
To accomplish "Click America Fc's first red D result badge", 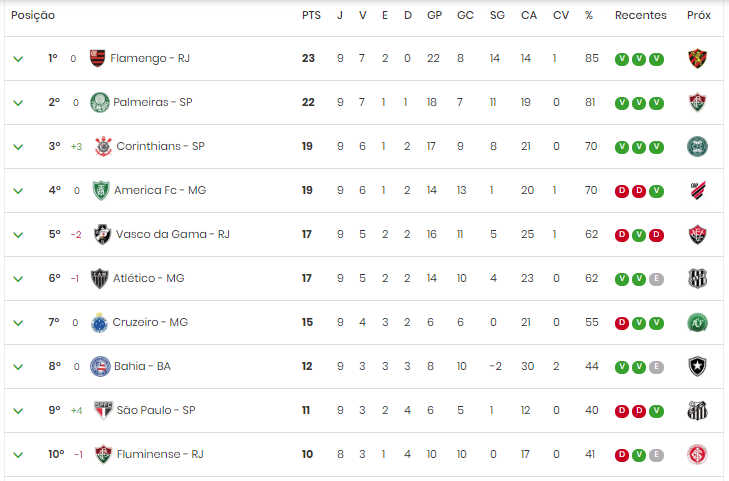I will [622, 191].
